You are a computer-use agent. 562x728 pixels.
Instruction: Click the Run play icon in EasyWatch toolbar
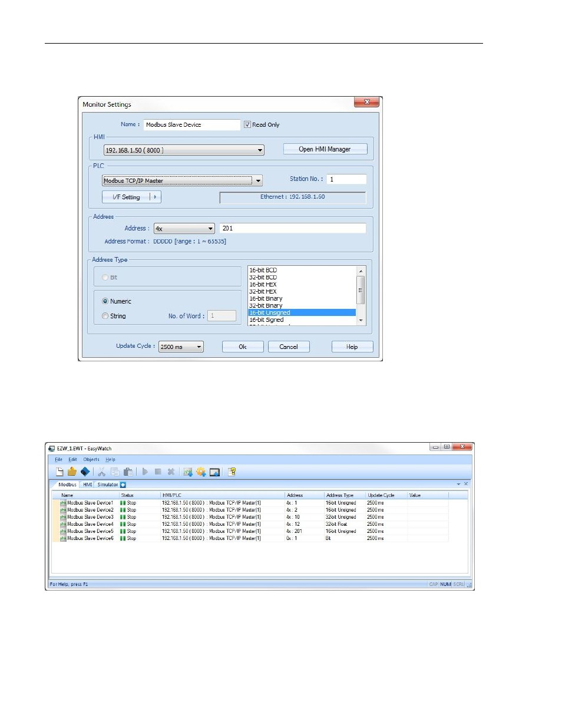(x=145, y=472)
